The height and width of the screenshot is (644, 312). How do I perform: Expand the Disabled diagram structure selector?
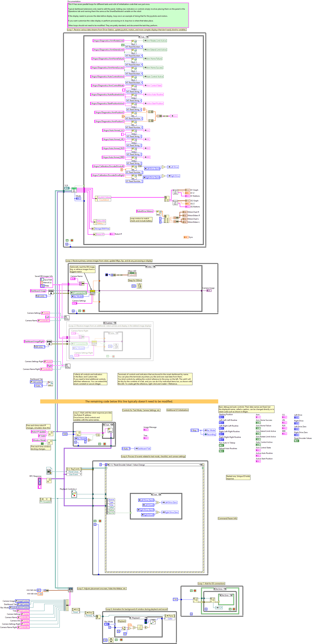[x=109, y=323]
